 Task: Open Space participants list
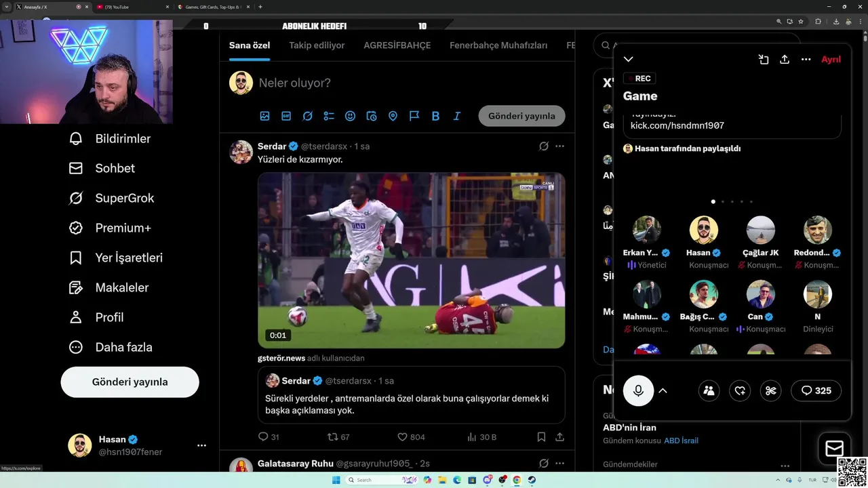click(x=709, y=390)
